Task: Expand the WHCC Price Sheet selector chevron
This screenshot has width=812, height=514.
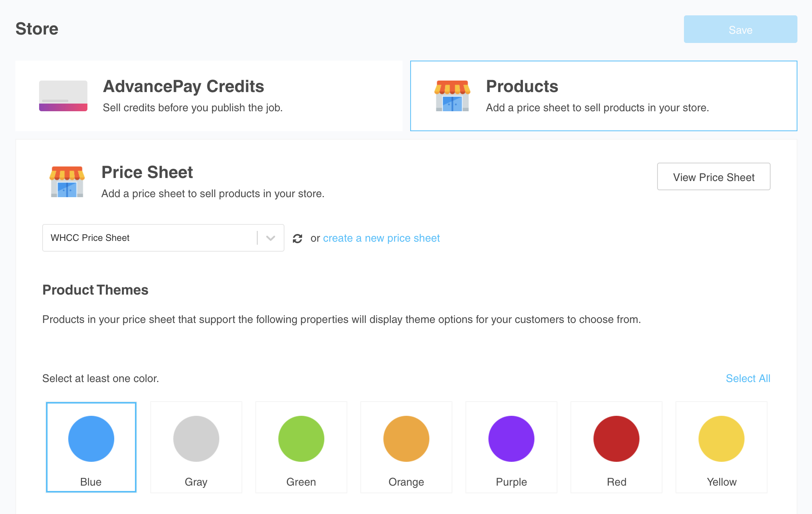Action: point(270,238)
